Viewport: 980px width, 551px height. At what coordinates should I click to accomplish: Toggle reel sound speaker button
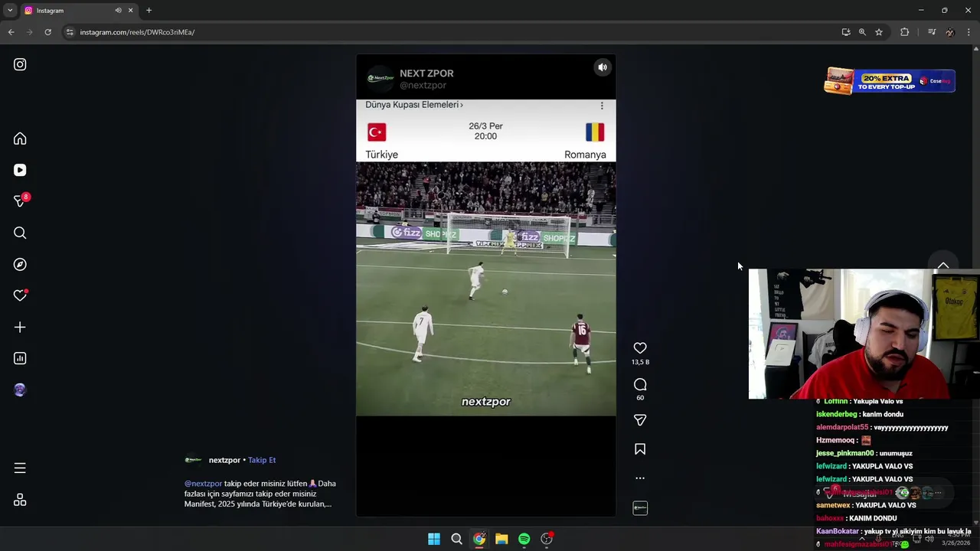point(603,67)
